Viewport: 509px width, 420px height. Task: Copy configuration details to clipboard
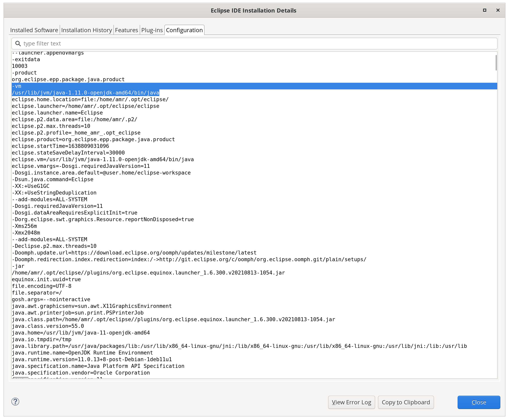pos(406,402)
